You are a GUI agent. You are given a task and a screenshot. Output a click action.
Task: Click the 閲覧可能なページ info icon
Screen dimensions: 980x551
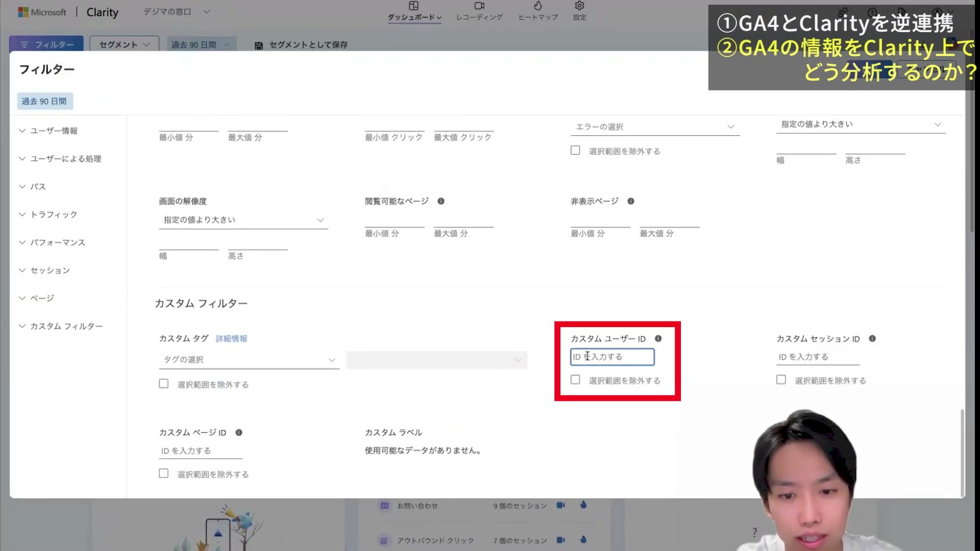(x=441, y=201)
